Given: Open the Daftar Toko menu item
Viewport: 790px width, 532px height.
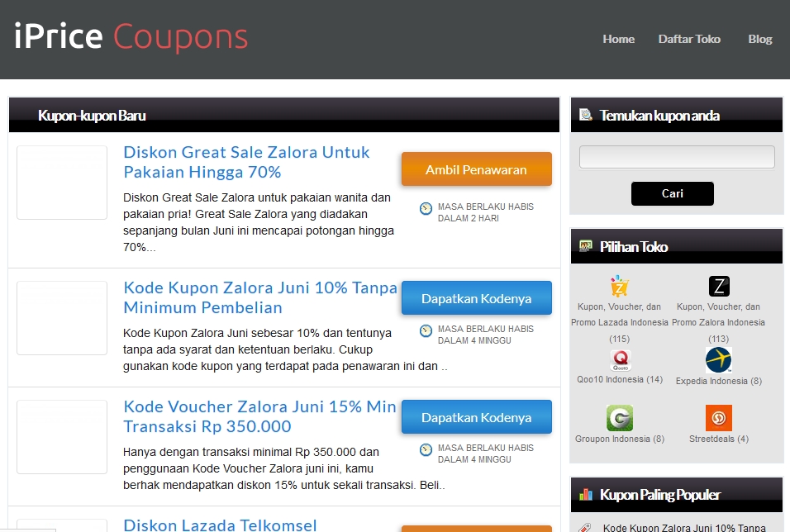Looking at the screenshot, I should 689,39.
